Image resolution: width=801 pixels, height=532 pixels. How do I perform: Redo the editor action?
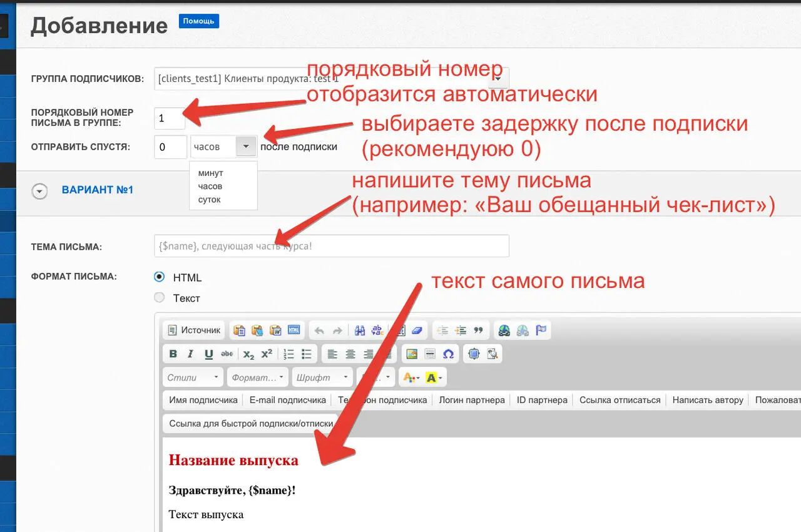coord(337,330)
